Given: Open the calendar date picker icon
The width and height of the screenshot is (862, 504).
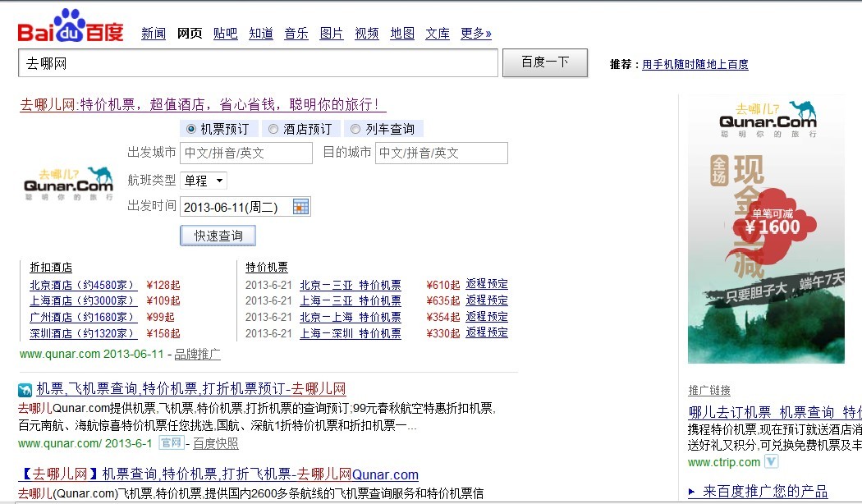Looking at the screenshot, I should coord(300,207).
